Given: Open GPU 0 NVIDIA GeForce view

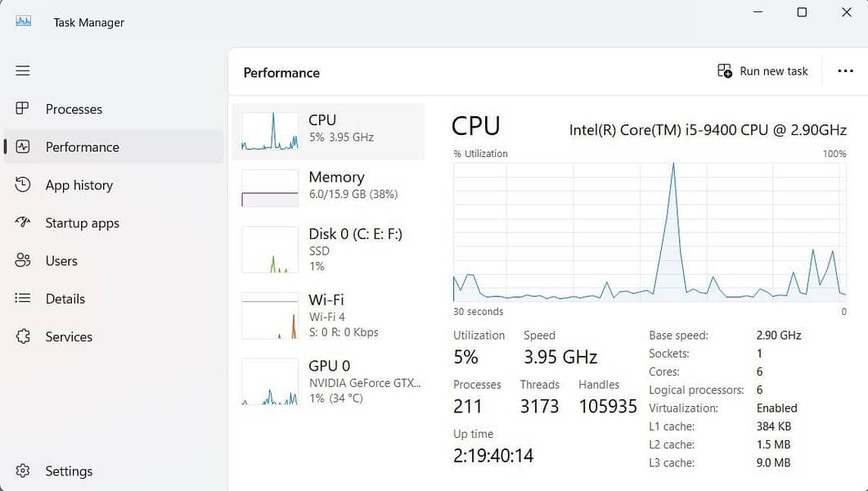Looking at the screenshot, I should (328, 381).
